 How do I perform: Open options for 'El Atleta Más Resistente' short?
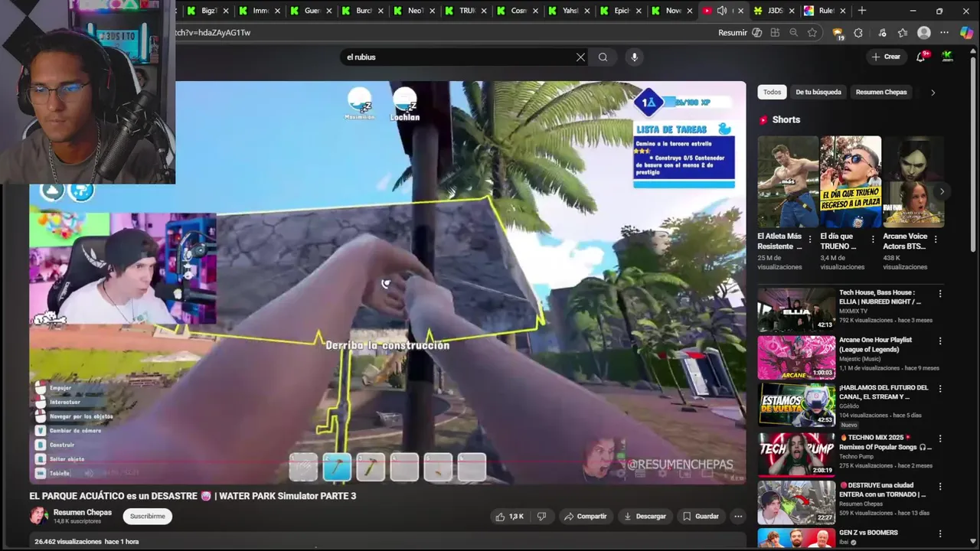810,240
